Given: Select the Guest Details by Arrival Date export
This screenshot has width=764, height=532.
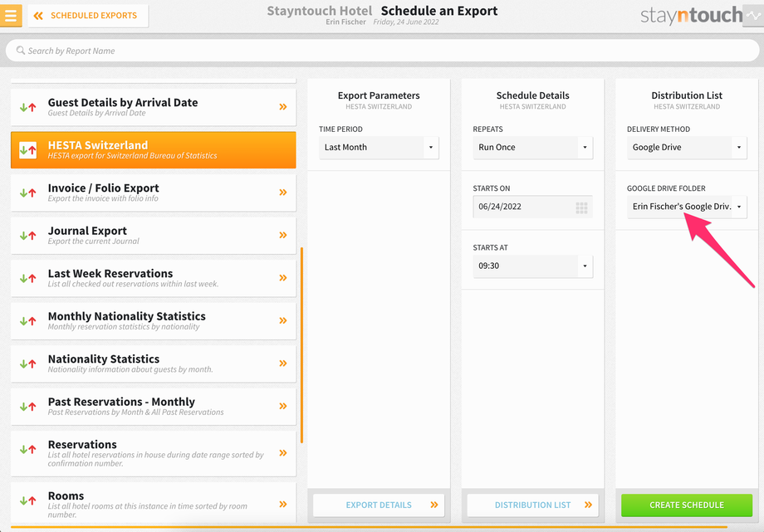Looking at the screenshot, I should (x=153, y=107).
